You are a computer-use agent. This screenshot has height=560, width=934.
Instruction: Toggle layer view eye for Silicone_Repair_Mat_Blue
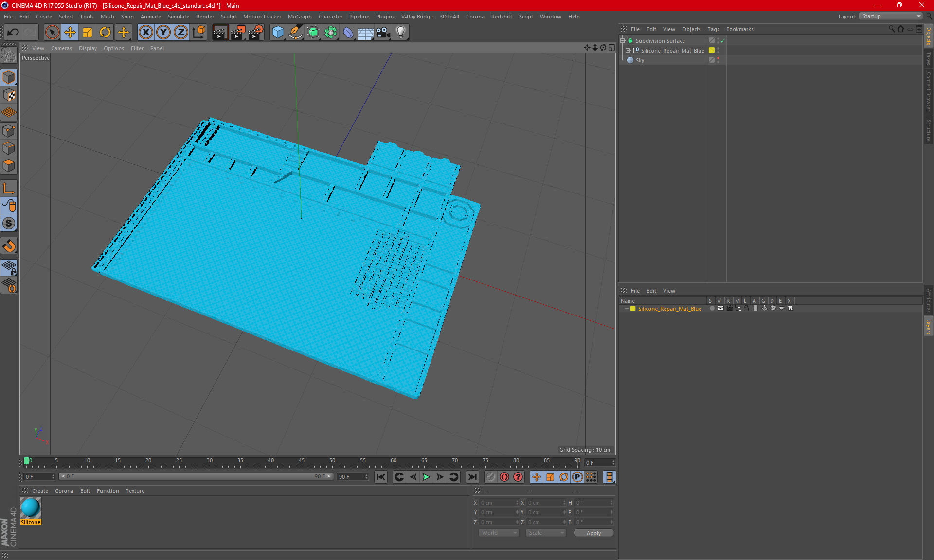pyautogui.click(x=720, y=309)
